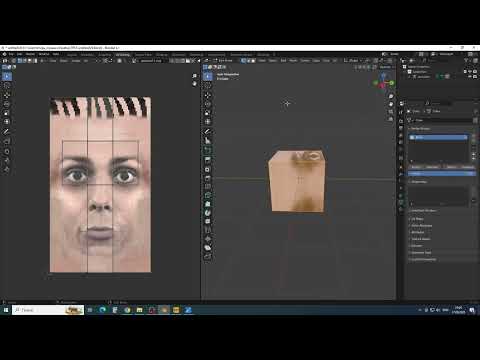Image resolution: width=480 pixels, height=360 pixels.
Task: Select the Move tool in 3D viewport toolbar
Action: tap(207, 95)
